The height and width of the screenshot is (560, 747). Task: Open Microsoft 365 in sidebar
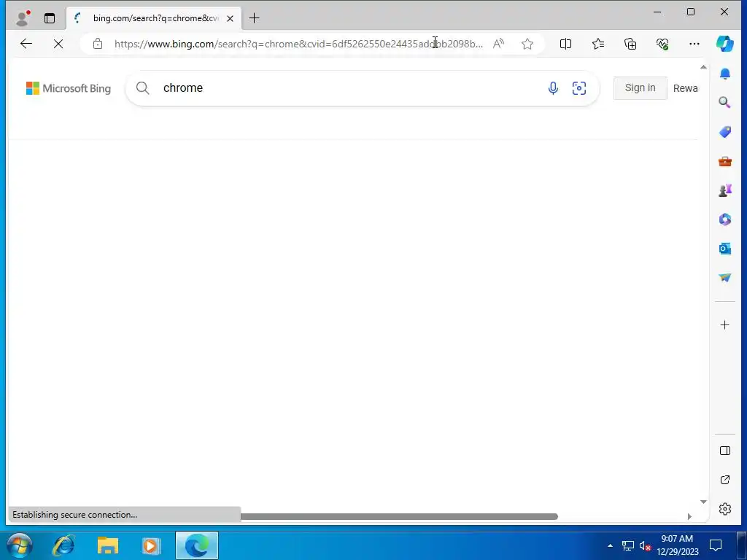click(724, 219)
